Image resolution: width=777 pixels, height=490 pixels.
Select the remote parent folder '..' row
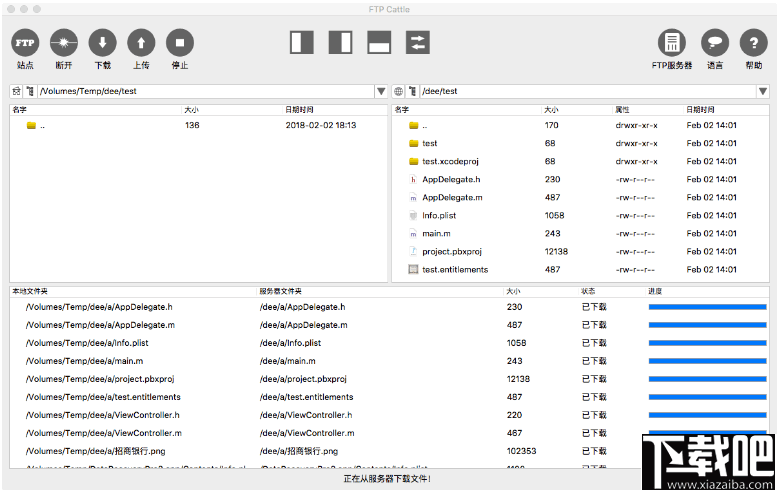coord(580,125)
